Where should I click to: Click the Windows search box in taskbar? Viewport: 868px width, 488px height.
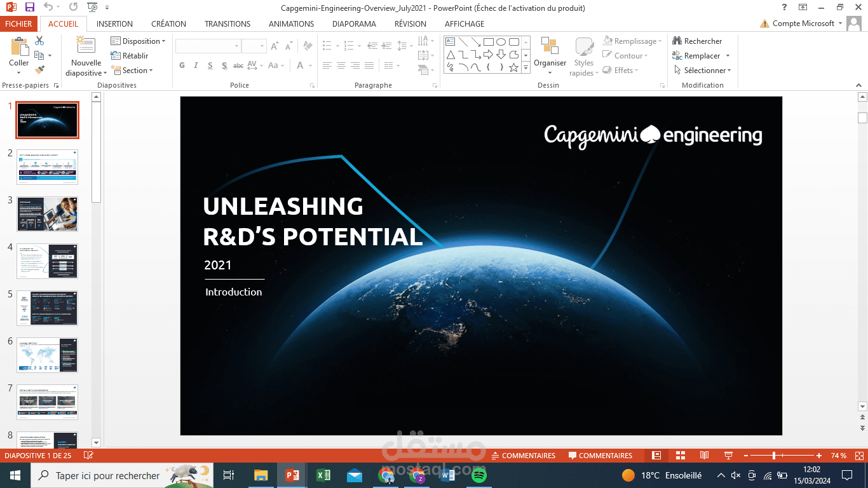pyautogui.click(x=123, y=475)
